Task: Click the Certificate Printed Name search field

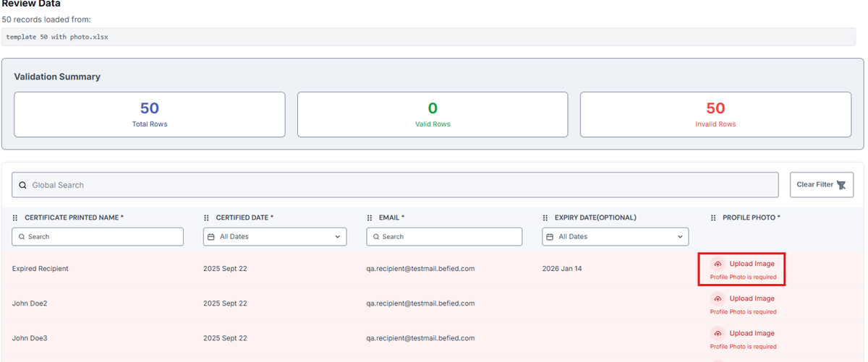Action: point(98,236)
